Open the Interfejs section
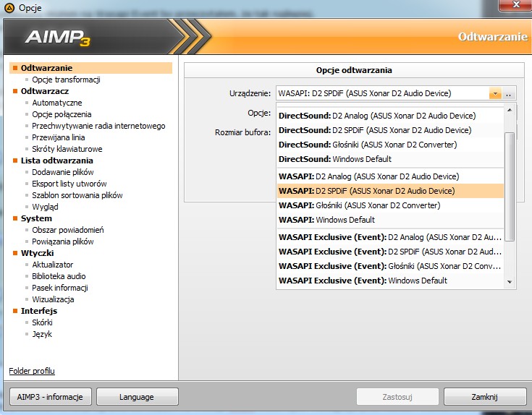532x415 pixels. coord(39,311)
